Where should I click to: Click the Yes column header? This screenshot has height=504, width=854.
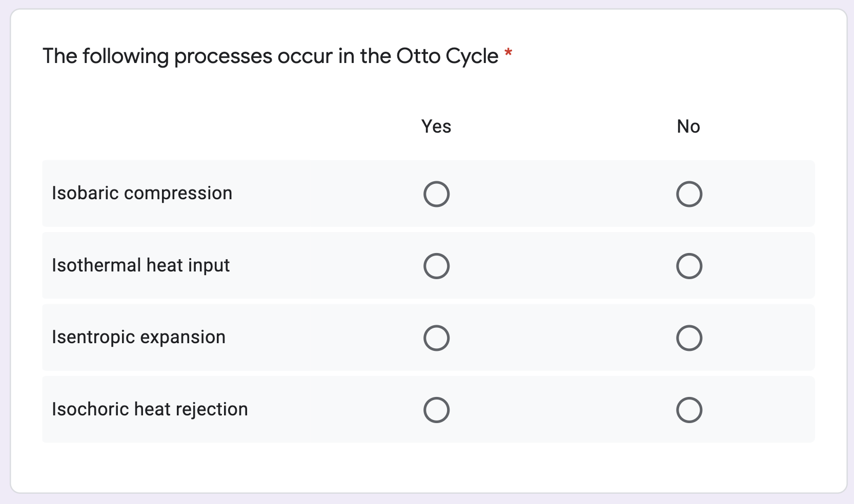click(436, 127)
